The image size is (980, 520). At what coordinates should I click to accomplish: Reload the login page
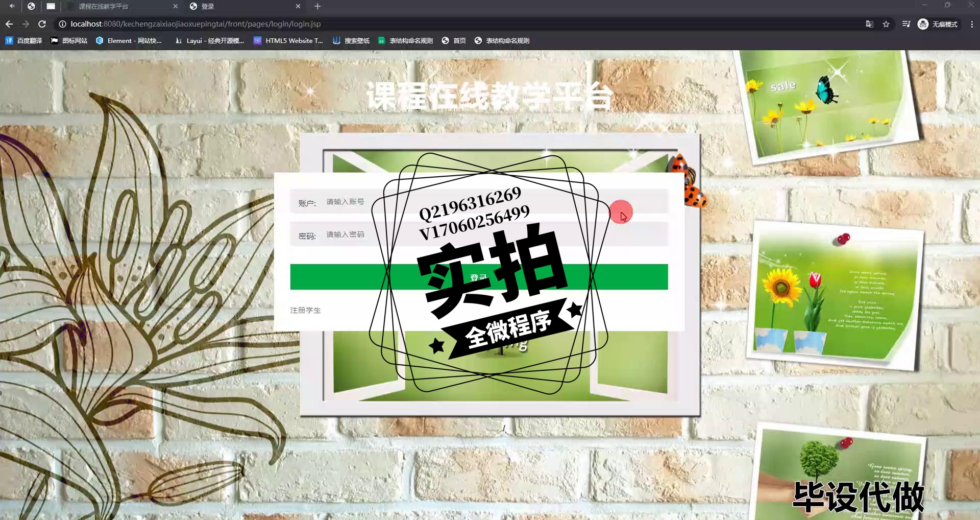click(x=42, y=24)
